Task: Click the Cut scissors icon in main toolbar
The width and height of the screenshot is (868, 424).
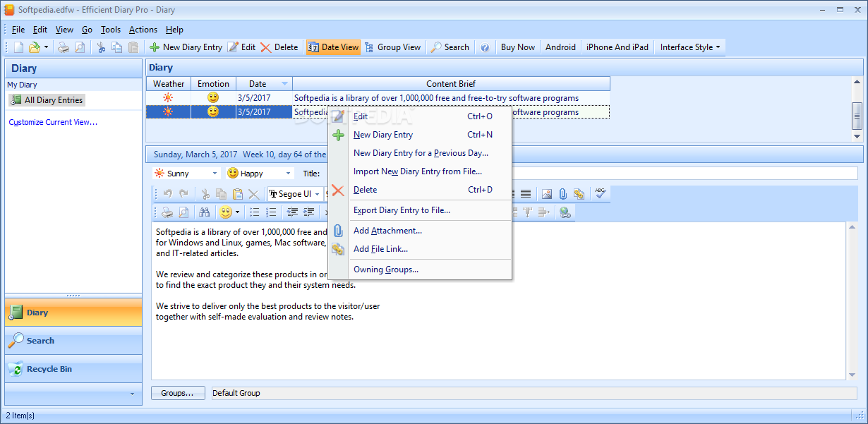Action: [101, 47]
